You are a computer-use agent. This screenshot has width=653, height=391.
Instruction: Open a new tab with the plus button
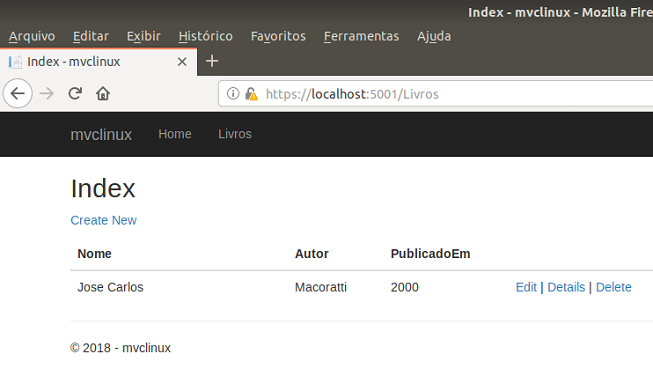tap(212, 61)
